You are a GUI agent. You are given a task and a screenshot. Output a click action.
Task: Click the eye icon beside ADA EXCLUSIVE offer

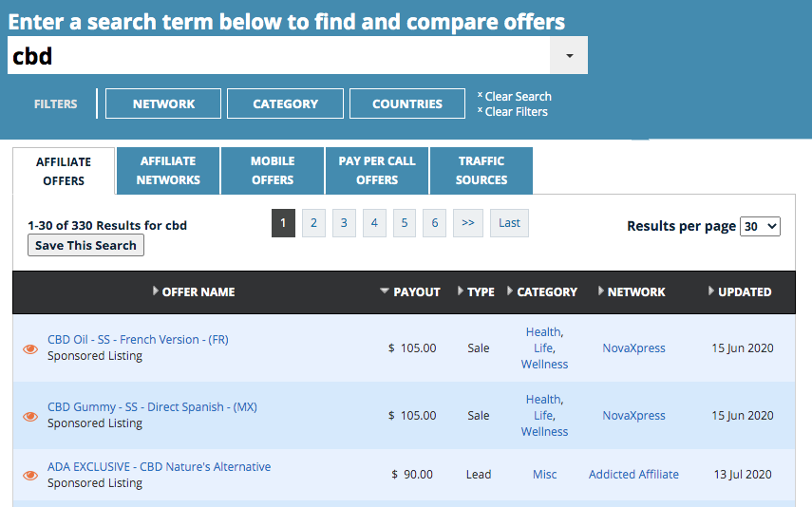[x=30, y=475]
